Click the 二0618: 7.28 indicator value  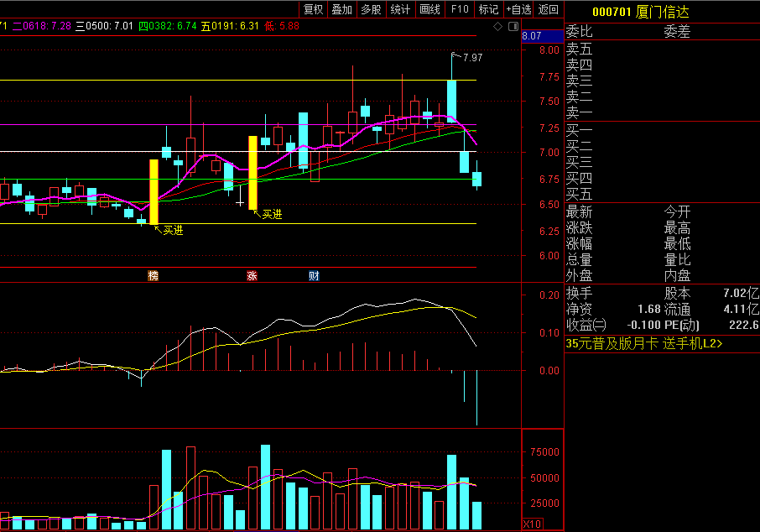tap(42, 26)
